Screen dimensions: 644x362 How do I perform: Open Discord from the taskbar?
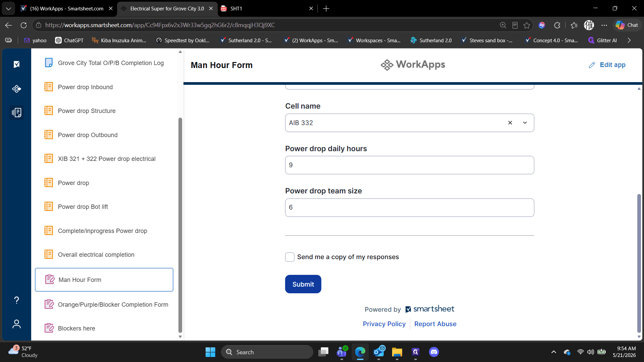(434, 352)
